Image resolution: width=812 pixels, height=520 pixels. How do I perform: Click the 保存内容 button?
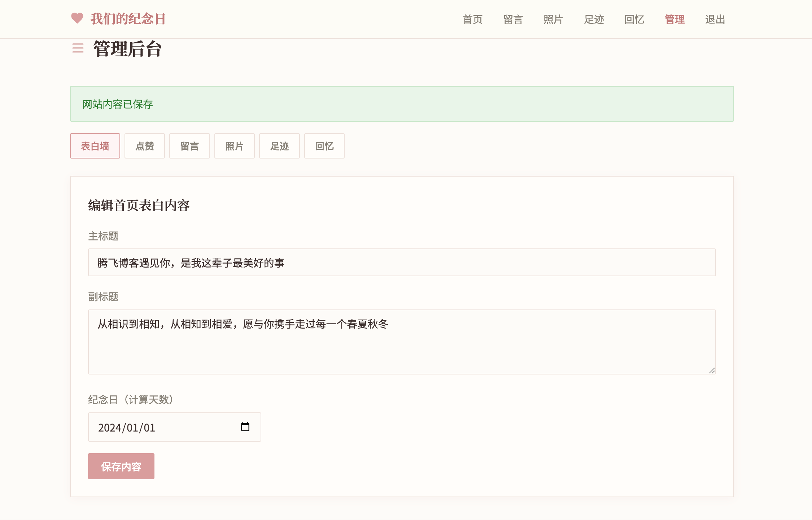tap(121, 466)
